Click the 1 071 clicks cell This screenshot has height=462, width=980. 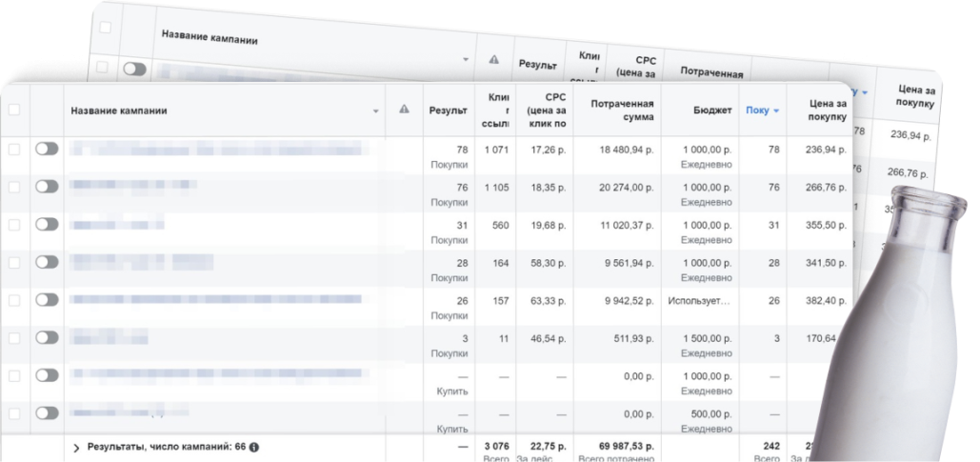(497, 151)
